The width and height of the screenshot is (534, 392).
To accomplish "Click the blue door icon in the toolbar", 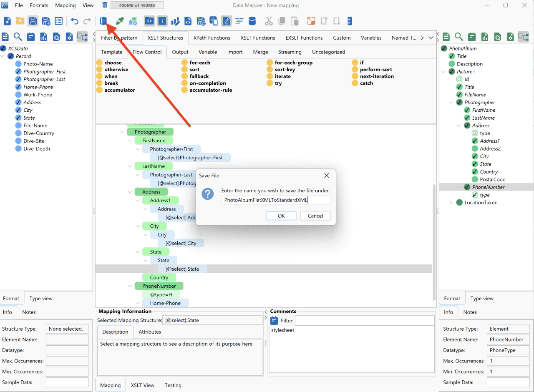I will 104,21.
